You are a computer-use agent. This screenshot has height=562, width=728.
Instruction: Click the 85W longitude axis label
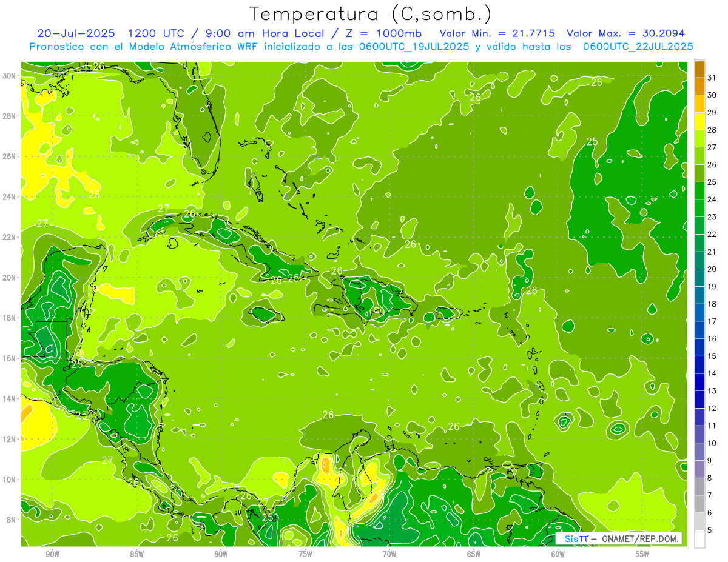coord(136,554)
